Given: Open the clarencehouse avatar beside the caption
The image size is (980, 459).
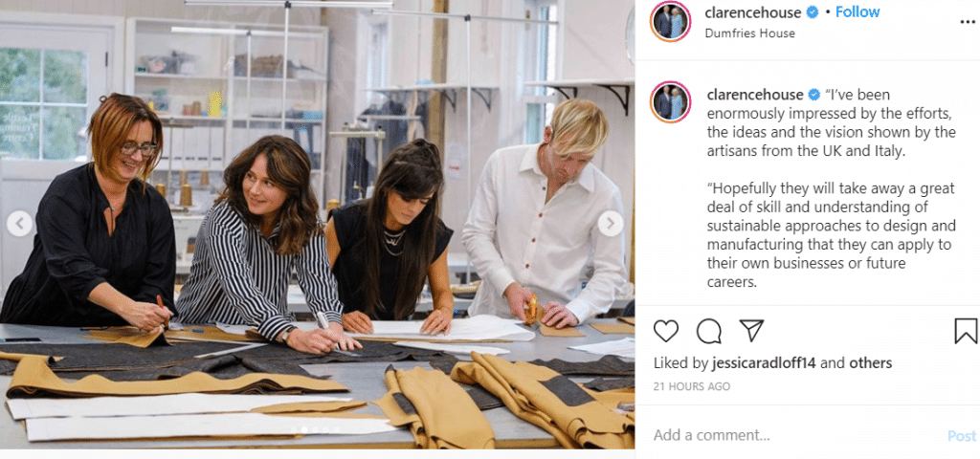Looking at the screenshot, I should tap(671, 101).
